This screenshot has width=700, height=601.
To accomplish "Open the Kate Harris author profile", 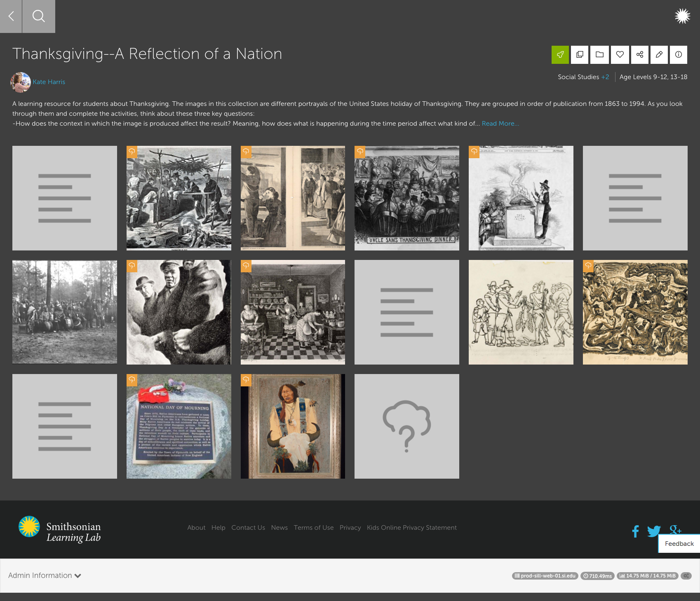I will (49, 82).
